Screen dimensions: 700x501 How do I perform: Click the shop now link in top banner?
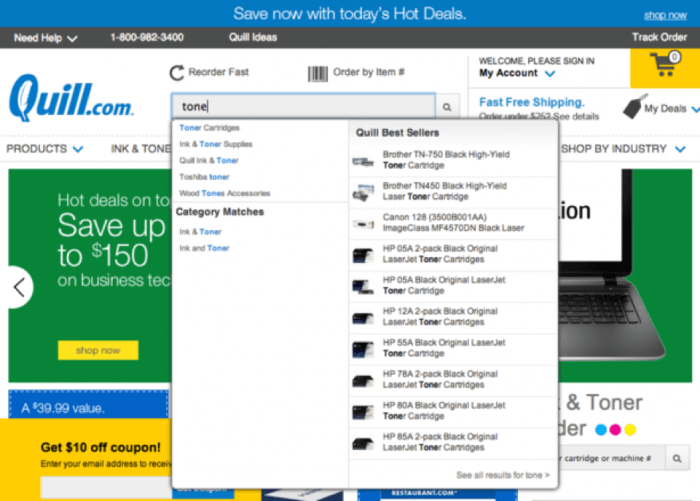pyautogui.click(x=665, y=15)
